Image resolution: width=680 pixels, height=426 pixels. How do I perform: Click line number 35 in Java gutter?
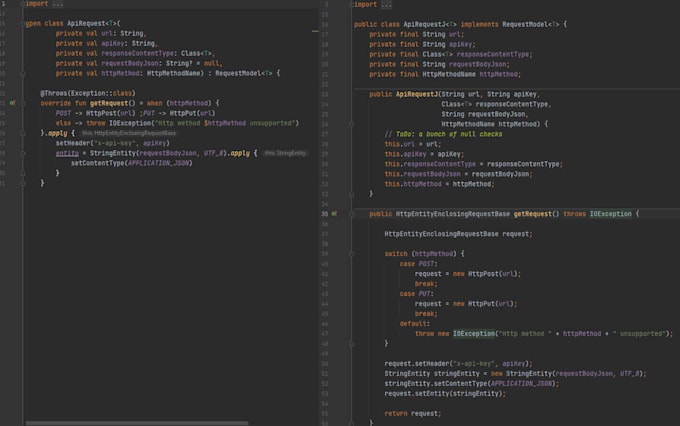point(325,214)
